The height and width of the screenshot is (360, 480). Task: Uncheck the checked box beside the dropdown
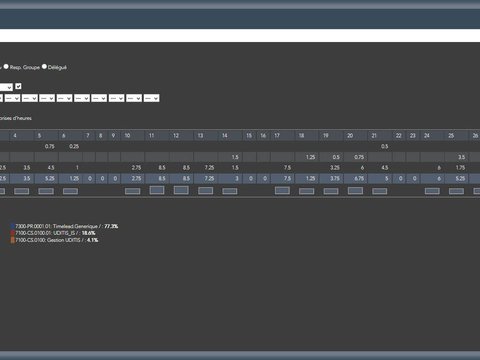click(x=18, y=86)
